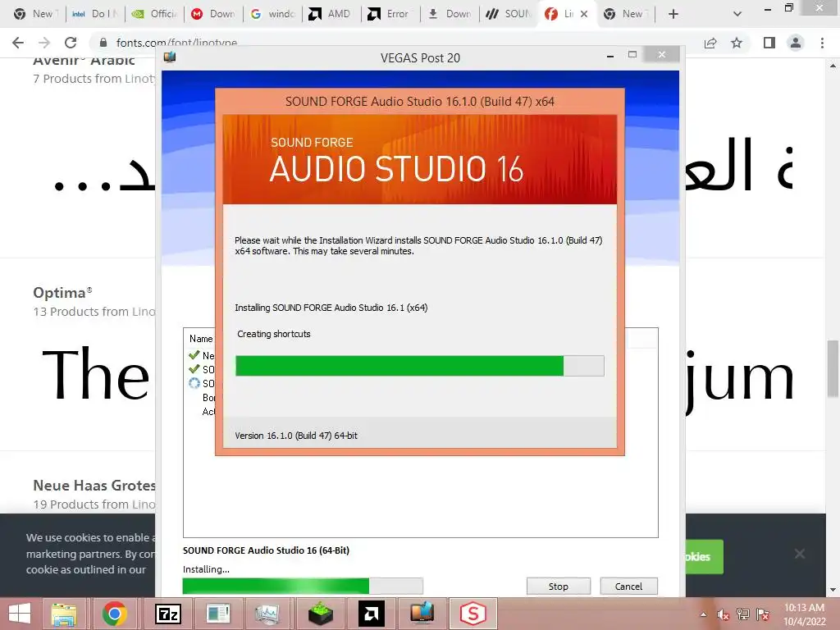Screen dimensions: 840x630
Task: Toggle Chrome side panel icon
Action: point(769,43)
